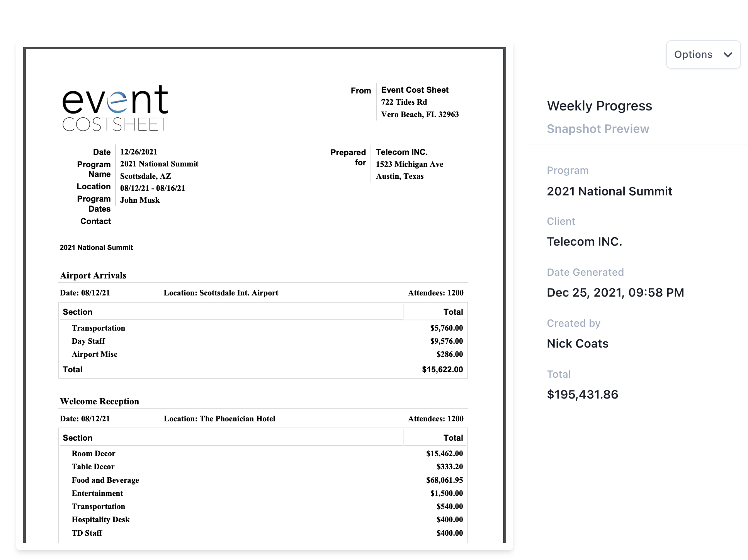Click the Attendees: 1200 field
This screenshot has height=560, width=748.
[x=435, y=293]
